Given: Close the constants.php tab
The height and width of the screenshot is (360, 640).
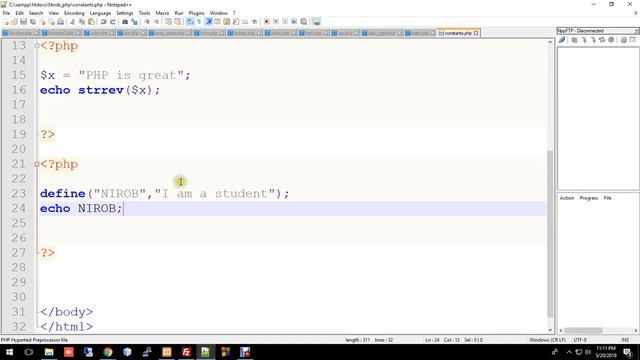Looking at the screenshot, I should coord(476,33).
